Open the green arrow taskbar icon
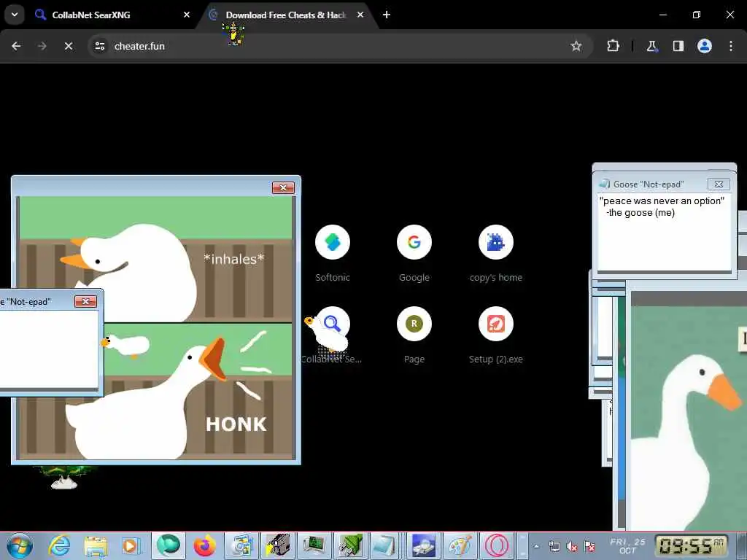The height and width of the screenshot is (560, 747). [351, 545]
